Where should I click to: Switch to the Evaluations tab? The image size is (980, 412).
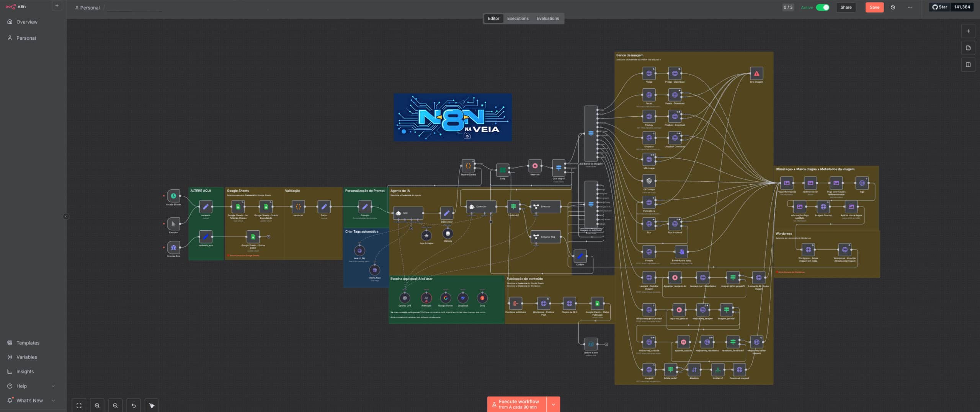[547, 18]
